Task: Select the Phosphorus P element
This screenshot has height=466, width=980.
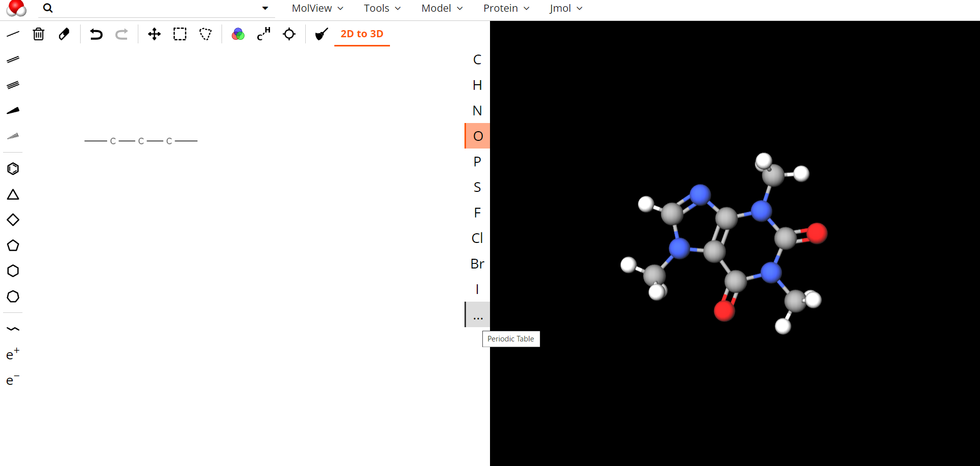Action: click(477, 162)
